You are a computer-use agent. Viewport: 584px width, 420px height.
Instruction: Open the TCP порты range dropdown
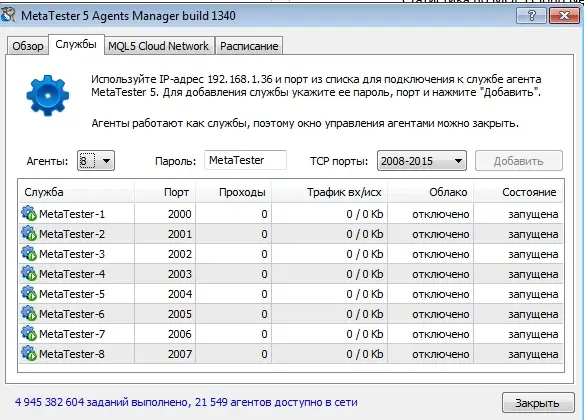[422, 161]
